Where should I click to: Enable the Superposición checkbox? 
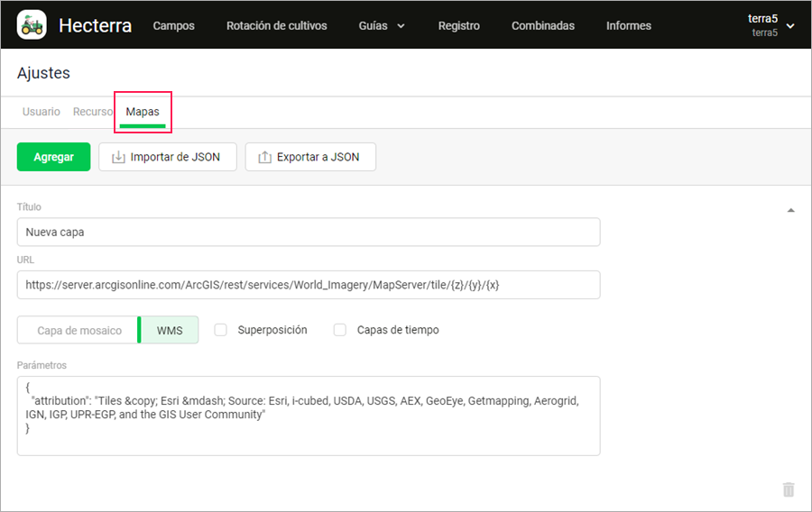click(220, 330)
